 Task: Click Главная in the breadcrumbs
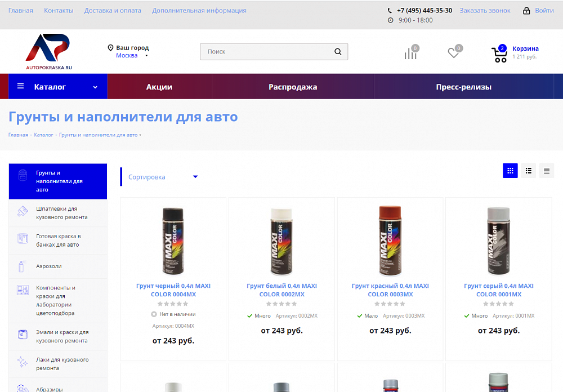tap(18, 135)
